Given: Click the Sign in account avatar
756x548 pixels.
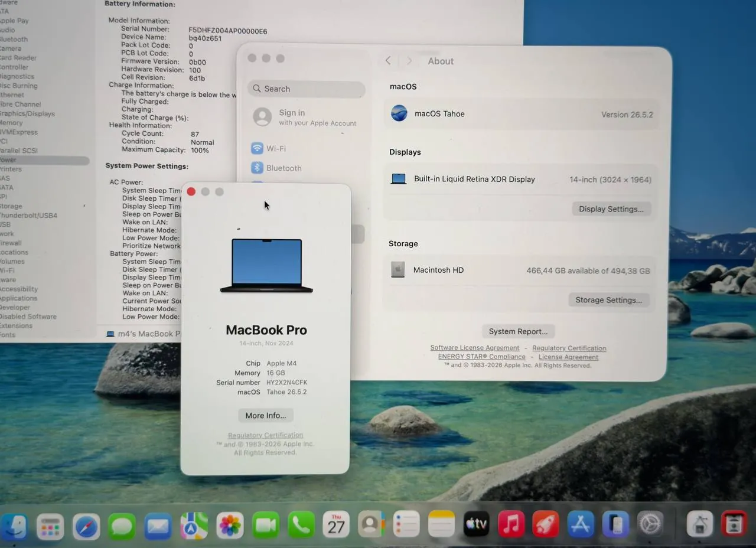Looking at the screenshot, I should (262, 117).
